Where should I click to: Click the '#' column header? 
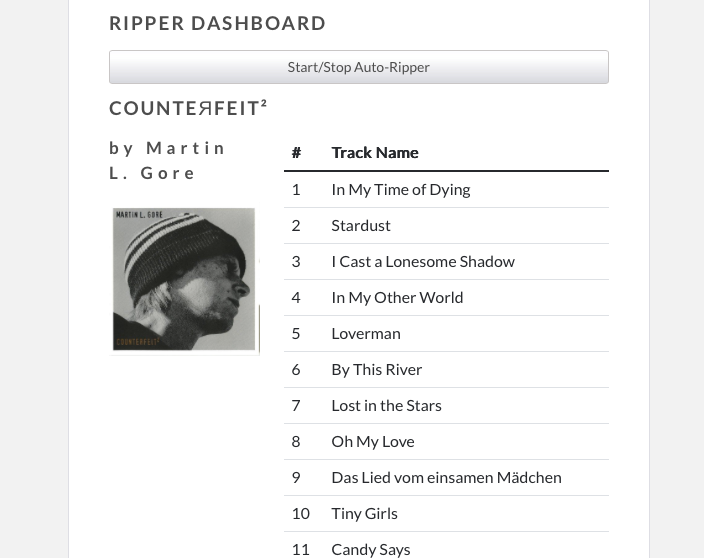pos(296,153)
